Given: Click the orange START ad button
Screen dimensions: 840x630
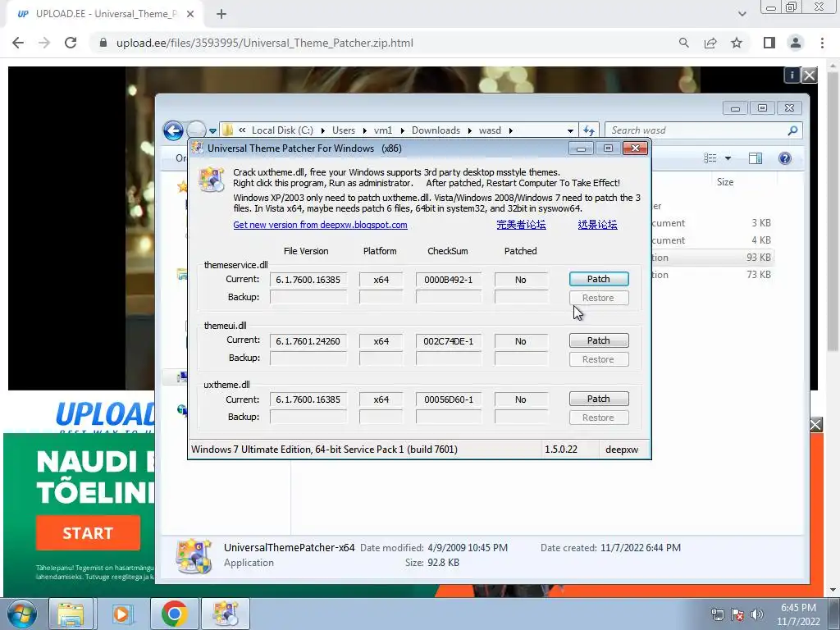Looking at the screenshot, I should 88,533.
